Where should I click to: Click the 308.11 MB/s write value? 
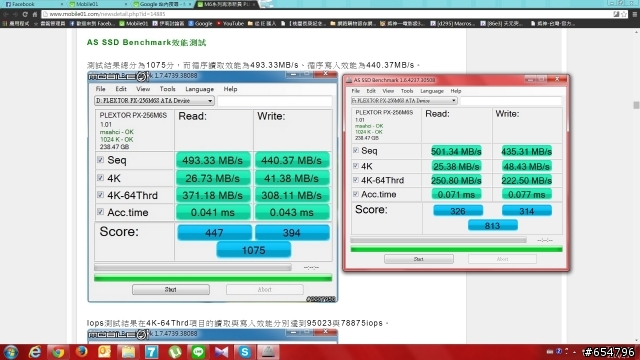point(291,195)
